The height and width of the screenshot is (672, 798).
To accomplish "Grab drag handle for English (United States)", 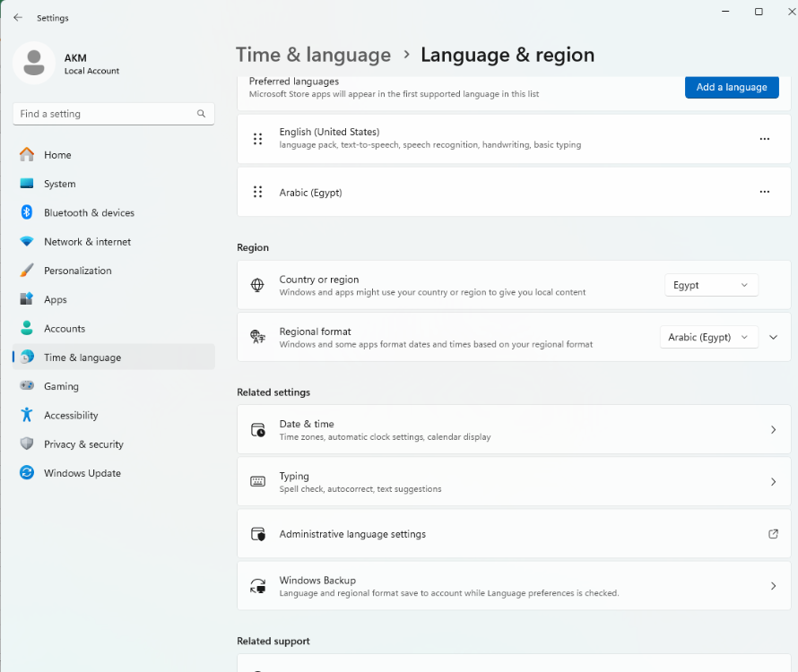I will coord(257,138).
